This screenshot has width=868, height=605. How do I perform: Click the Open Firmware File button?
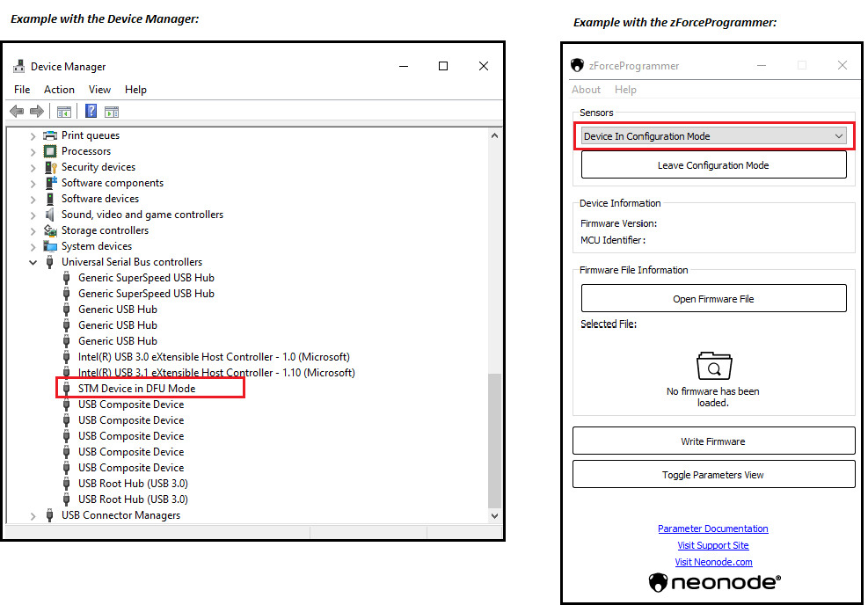pos(713,299)
